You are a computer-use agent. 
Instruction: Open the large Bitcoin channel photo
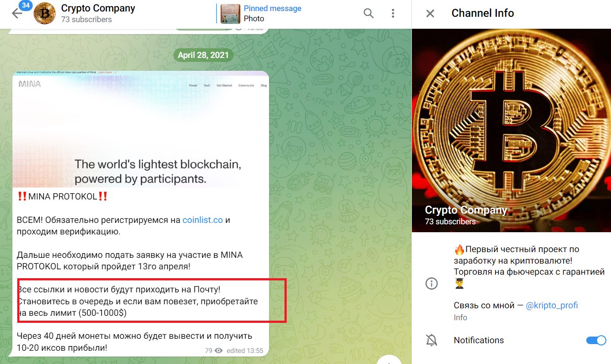click(511, 130)
